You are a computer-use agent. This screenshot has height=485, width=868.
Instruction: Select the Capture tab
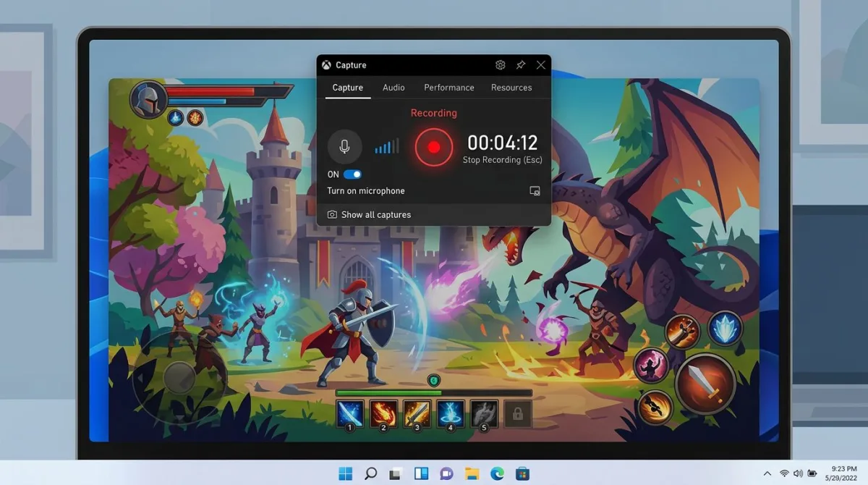point(348,88)
